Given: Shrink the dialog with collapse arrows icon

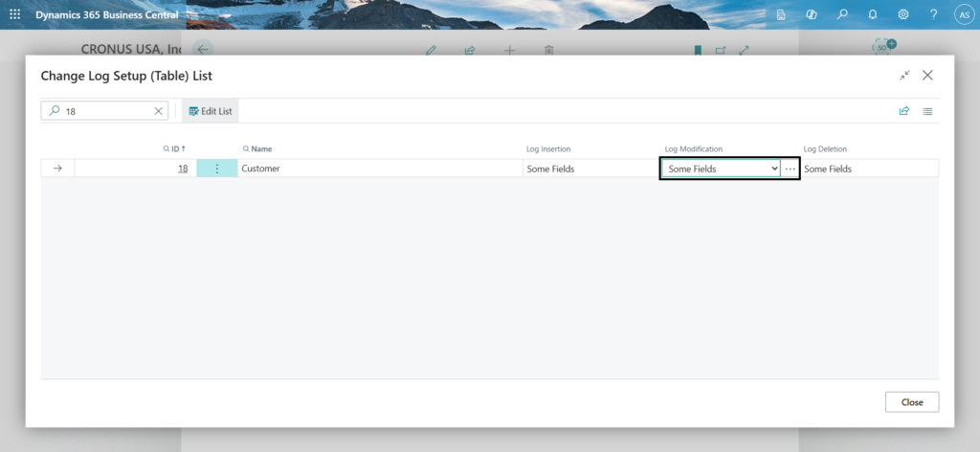Looking at the screenshot, I should pos(904,75).
